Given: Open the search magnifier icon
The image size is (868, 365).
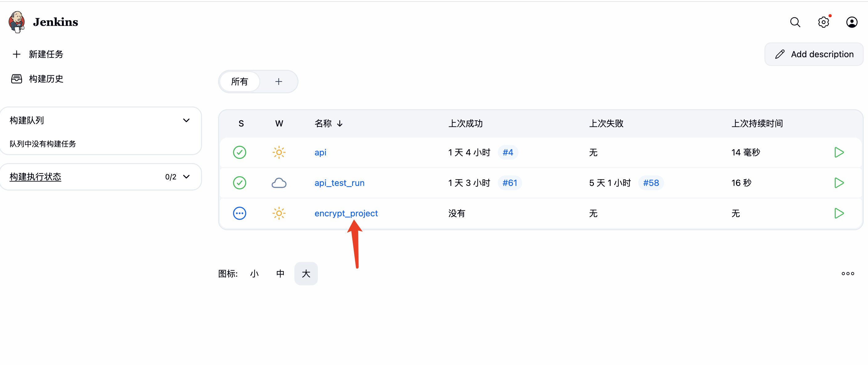Looking at the screenshot, I should (795, 22).
